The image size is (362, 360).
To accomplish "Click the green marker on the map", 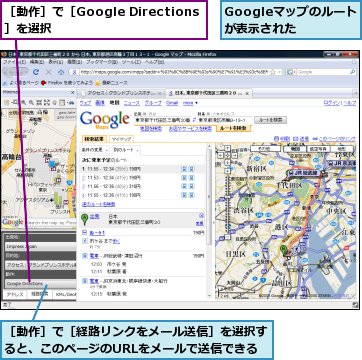I will coord(283,250).
